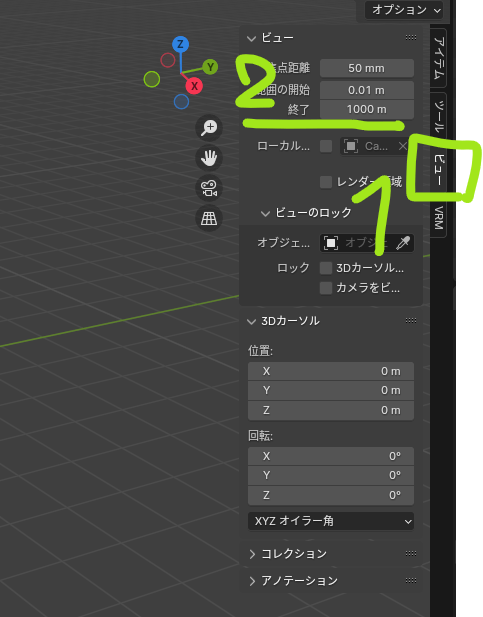Enable the ローカル camera checkbox

point(326,146)
